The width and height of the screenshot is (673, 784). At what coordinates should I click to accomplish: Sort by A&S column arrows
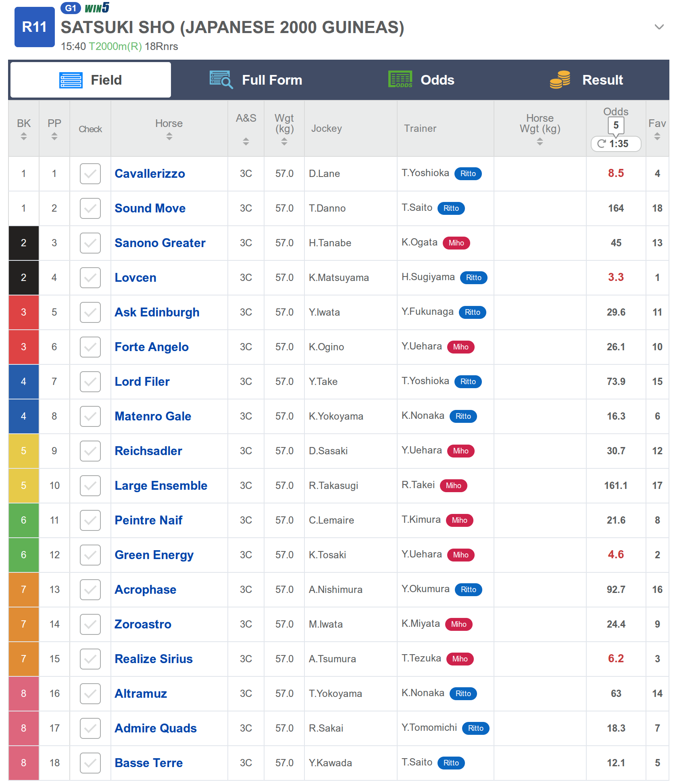[x=246, y=141]
